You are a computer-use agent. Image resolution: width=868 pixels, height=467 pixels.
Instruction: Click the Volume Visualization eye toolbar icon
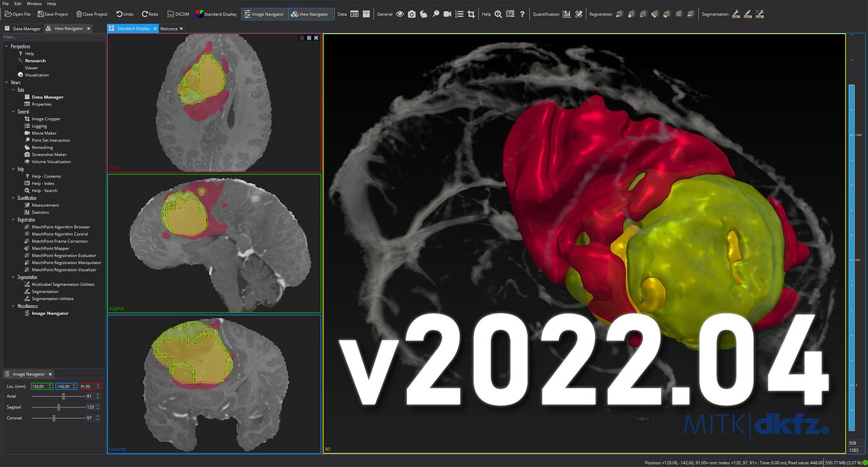coord(400,14)
